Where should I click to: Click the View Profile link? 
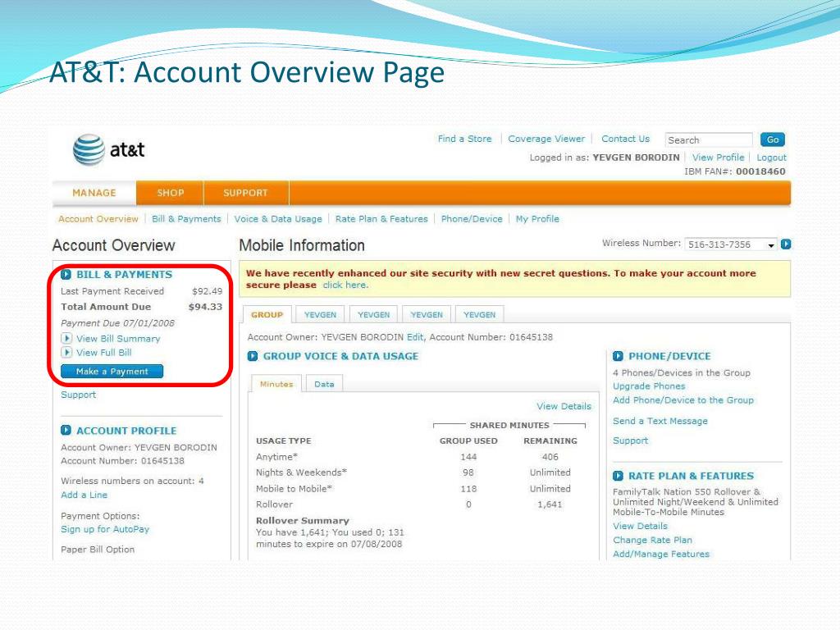pos(718,157)
